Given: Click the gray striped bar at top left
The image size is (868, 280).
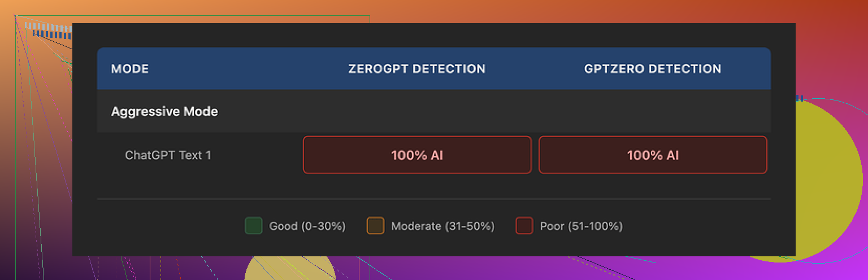Looking at the screenshot, I should tap(48, 26).
